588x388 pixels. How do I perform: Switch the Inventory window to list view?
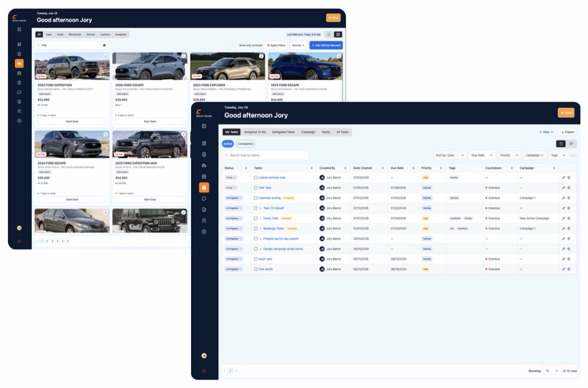pos(329,34)
